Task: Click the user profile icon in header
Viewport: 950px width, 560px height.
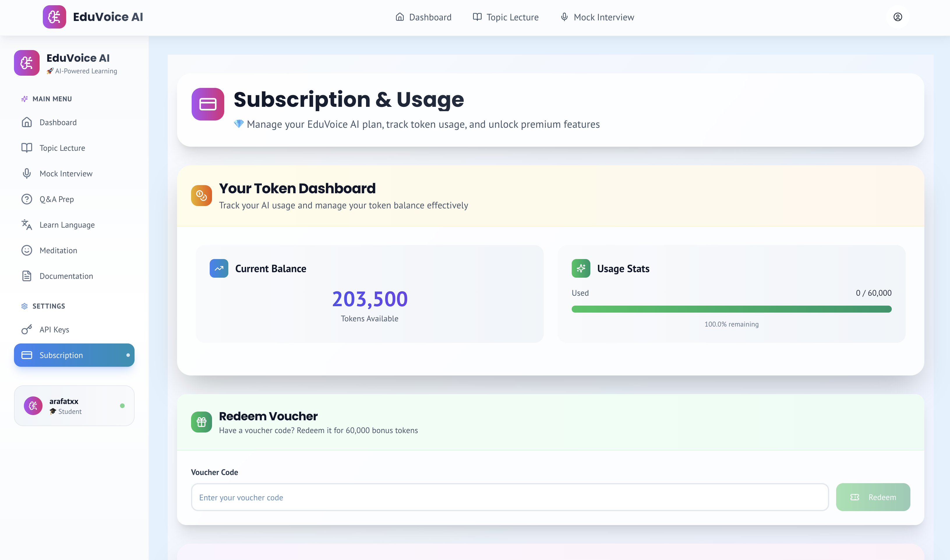Action: [x=898, y=17]
